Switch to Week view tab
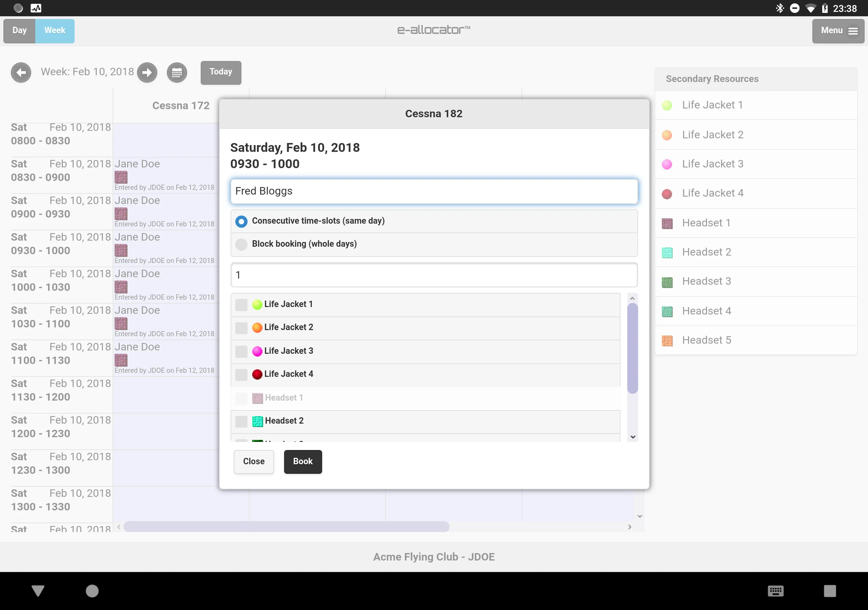 (x=55, y=31)
